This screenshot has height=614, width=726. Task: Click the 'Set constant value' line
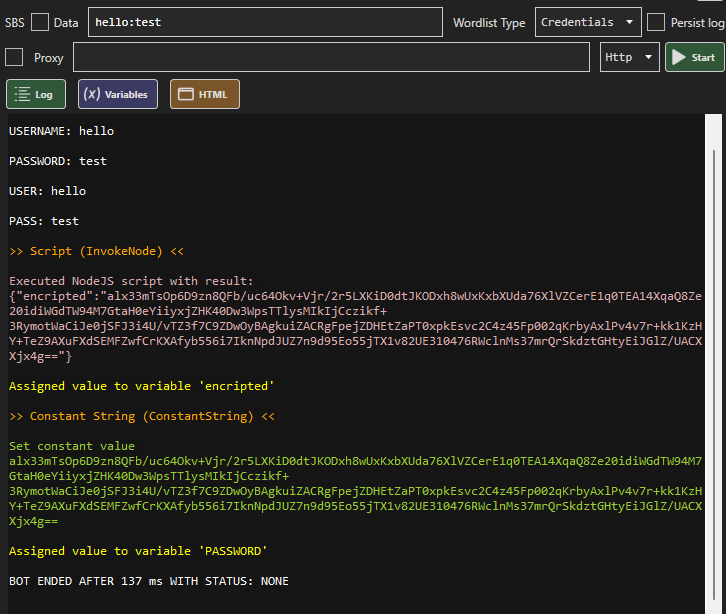coord(72,446)
